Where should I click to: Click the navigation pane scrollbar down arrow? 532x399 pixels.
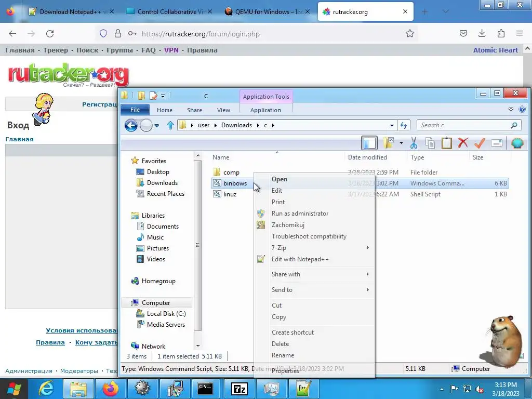tap(198, 346)
